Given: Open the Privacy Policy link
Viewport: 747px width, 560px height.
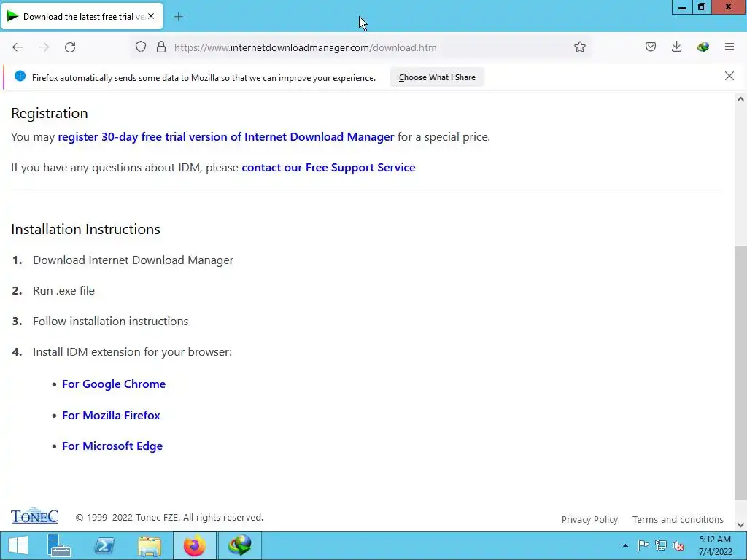Looking at the screenshot, I should point(589,519).
